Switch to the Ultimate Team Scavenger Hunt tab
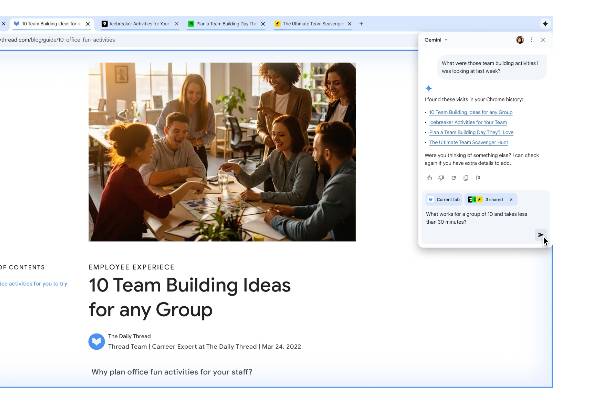This screenshot has height=401, width=594. tap(313, 23)
